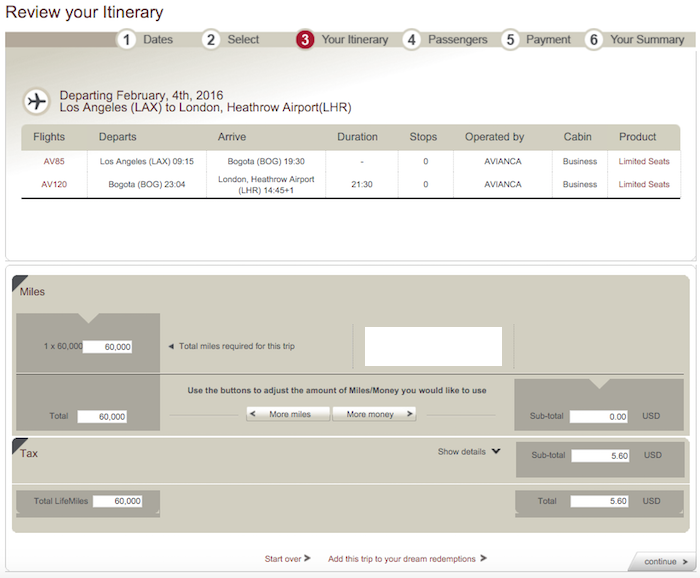Click step 3 Your Itinerary circle
The width and height of the screenshot is (700, 578).
tap(305, 40)
